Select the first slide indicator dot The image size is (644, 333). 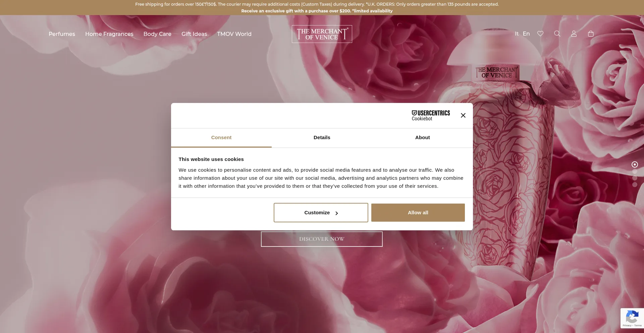point(635,164)
